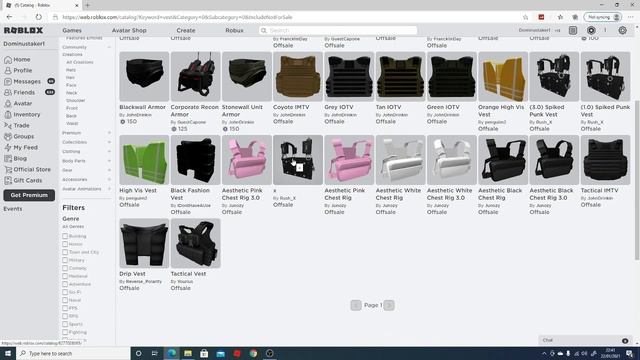This screenshot has width=640, height=360.
Task: Click the Roblox search field
Action: pos(338,30)
